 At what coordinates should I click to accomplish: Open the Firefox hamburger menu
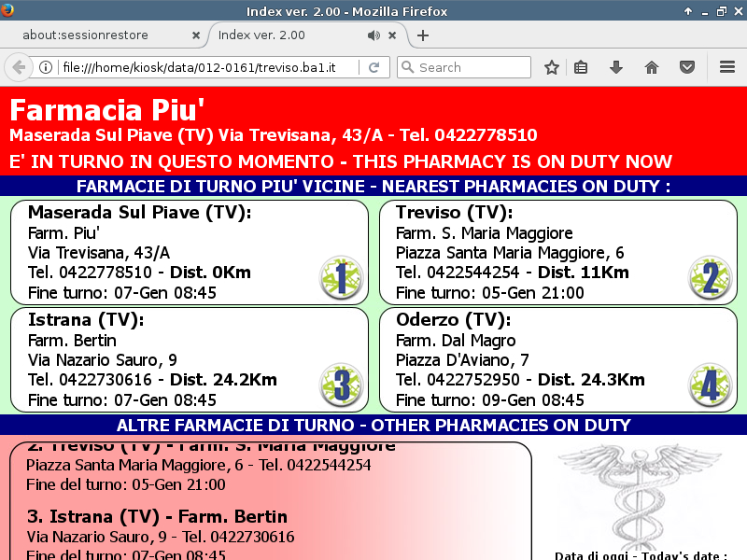pos(727,67)
